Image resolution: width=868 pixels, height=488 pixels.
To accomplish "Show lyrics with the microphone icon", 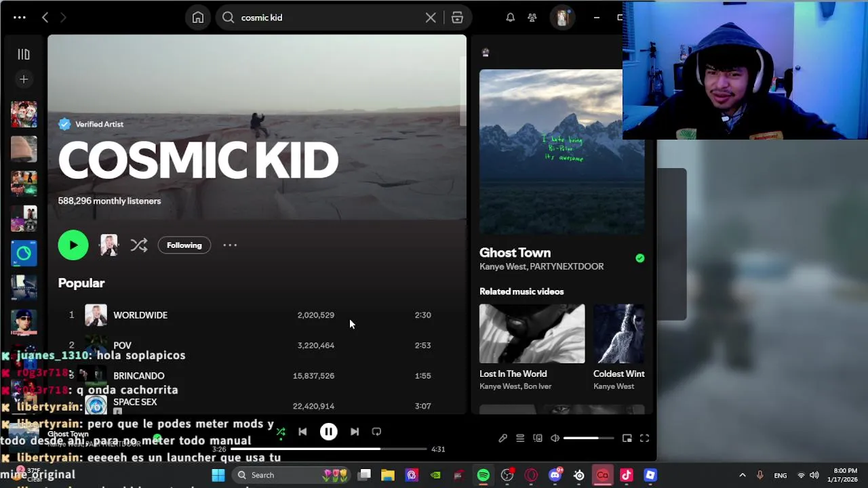I will pyautogui.click(x=502, y=439).
